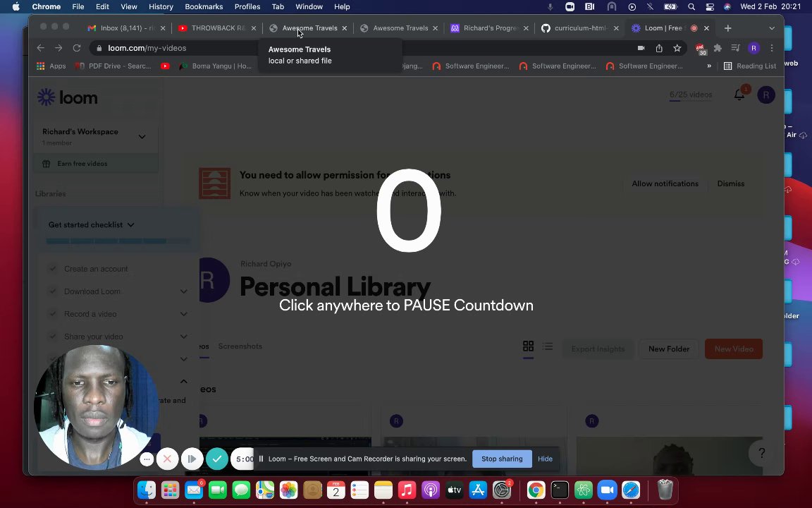Open the History menu
The height and width of the screenshot is (508, 812).
click(161, 7)
